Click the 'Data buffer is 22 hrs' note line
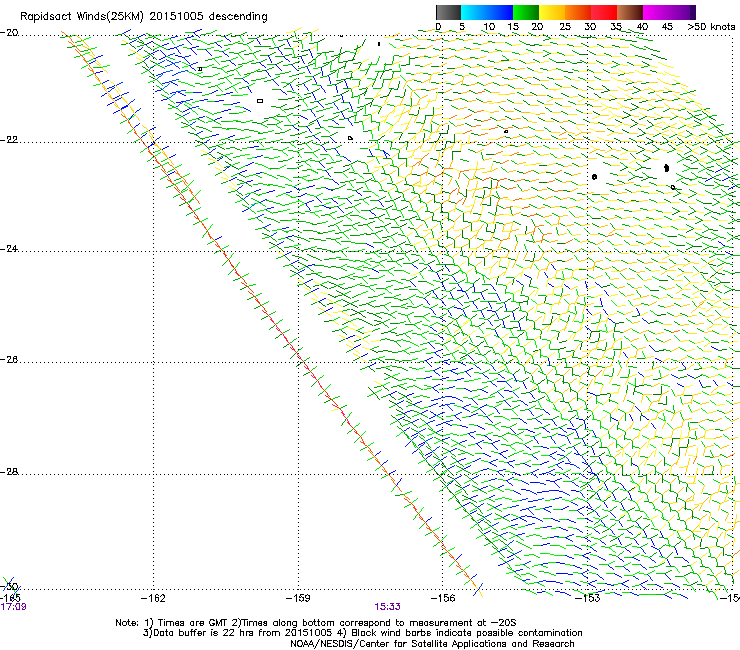Viewport: 740px width, 650px height. point(362,633)
